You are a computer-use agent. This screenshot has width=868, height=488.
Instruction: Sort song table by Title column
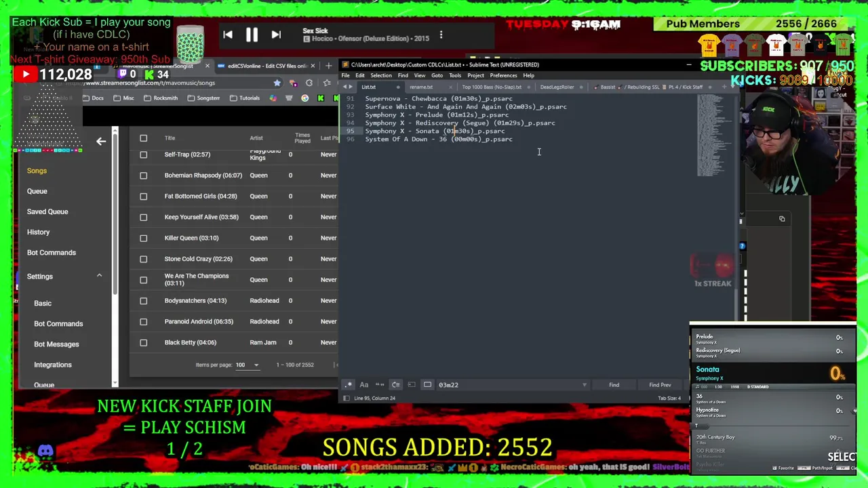coord(170,138)
